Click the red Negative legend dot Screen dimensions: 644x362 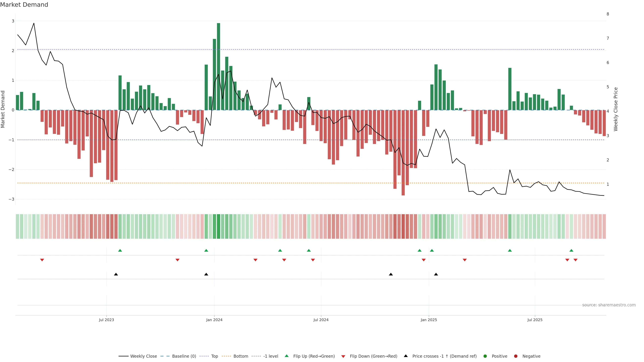click(x=516, y=356)
